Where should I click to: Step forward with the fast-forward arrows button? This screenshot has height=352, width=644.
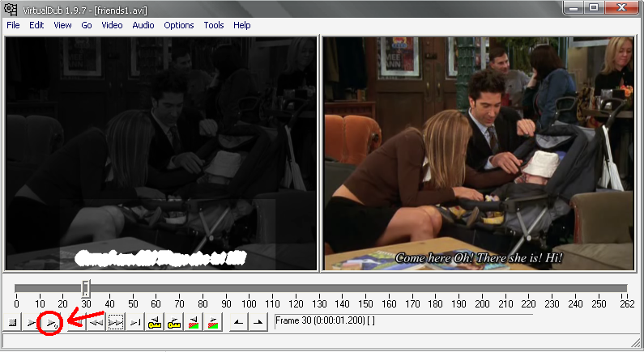115,322
